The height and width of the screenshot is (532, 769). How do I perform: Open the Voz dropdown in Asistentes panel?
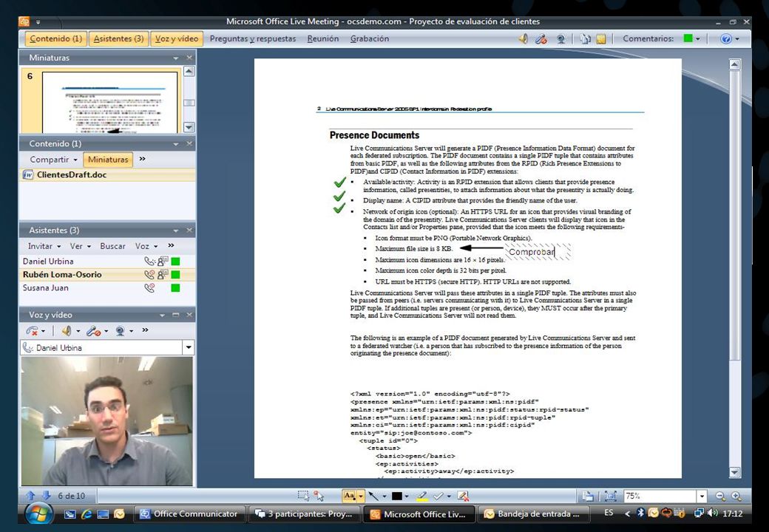(x=146, y=246)
